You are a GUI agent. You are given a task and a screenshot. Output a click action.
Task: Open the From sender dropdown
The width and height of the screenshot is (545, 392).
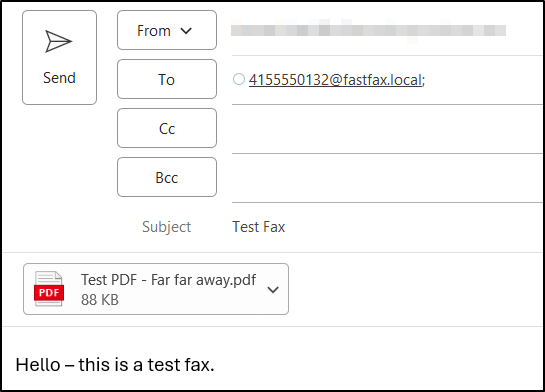coord(167,30)
